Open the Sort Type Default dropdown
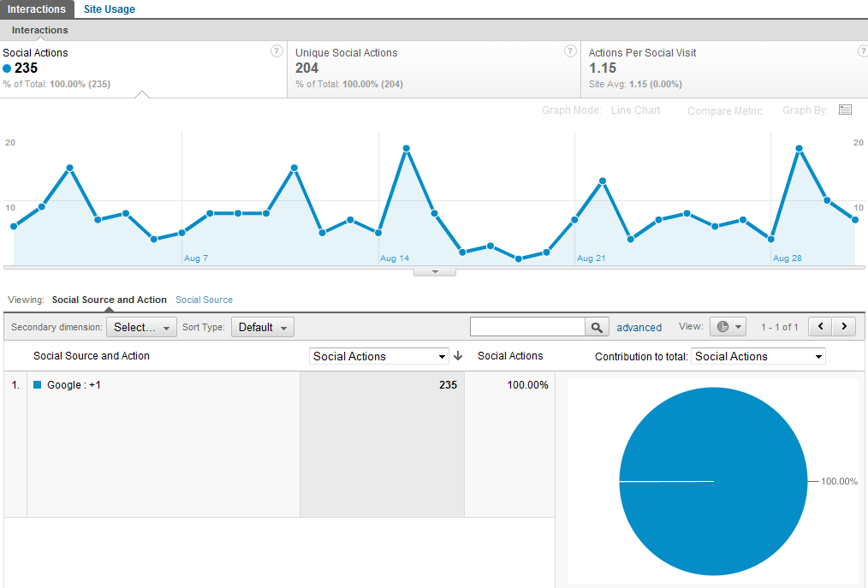868x588 pixels. (x=262, y=327)
